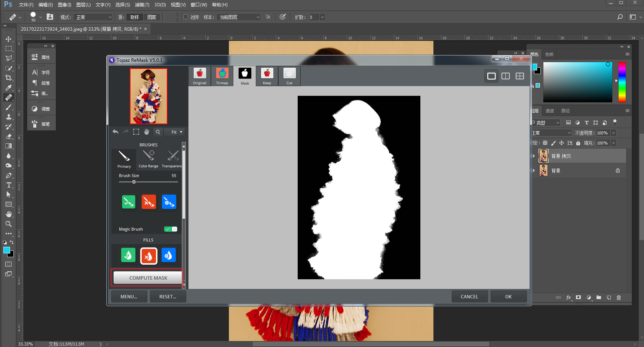Pick the green Keep brush in ReMask

point(129,202)
